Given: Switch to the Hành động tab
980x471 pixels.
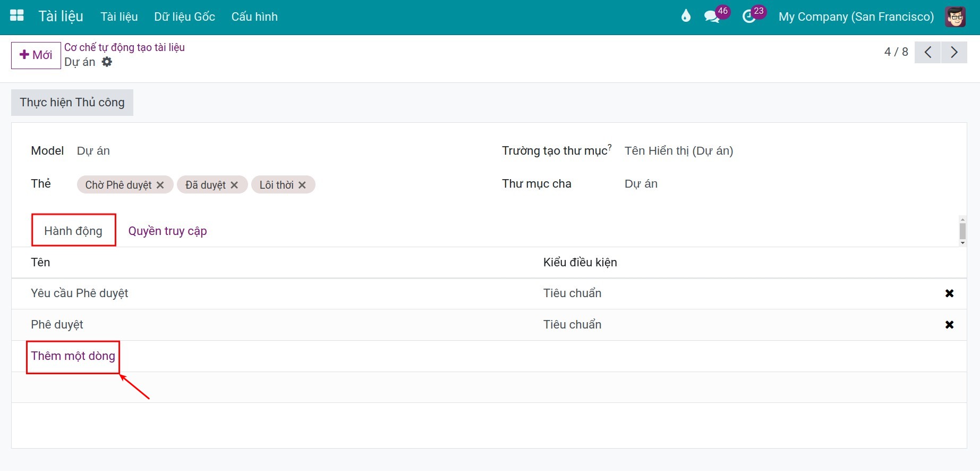Looking at the screenshot, I should tap(73, 231).
